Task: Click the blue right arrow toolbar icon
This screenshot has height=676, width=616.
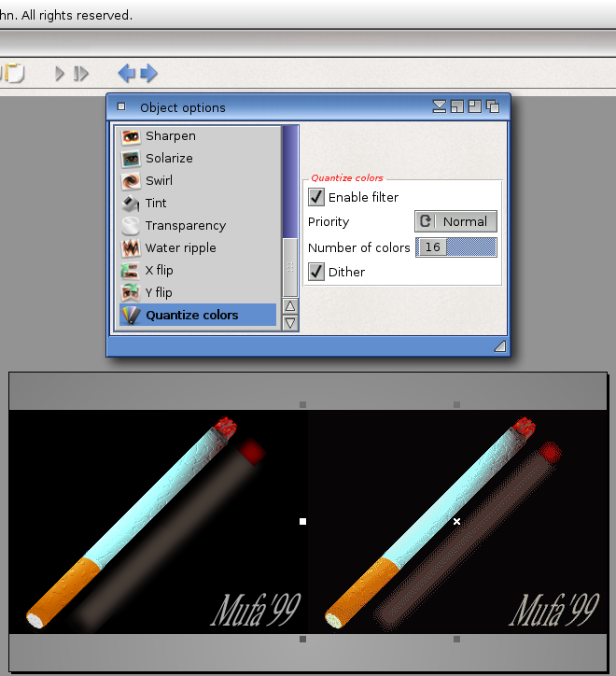Action: pyautogui.click(x=148, y=73)
